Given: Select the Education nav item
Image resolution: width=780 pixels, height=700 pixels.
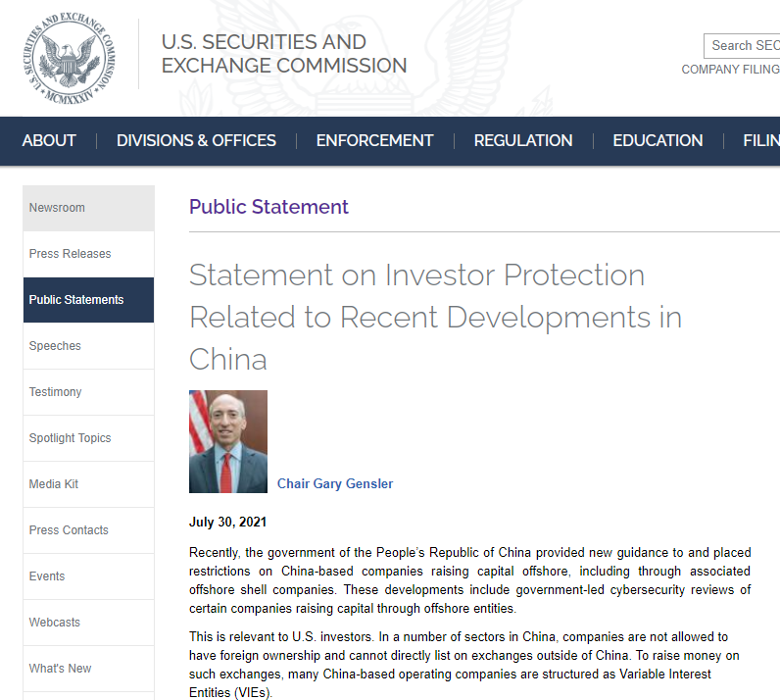Looking at the screenshot, I should click(x=658, y=140).
